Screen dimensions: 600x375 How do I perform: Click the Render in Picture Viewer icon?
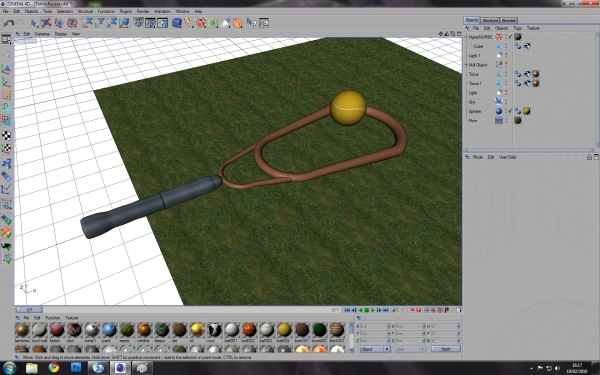150,23
